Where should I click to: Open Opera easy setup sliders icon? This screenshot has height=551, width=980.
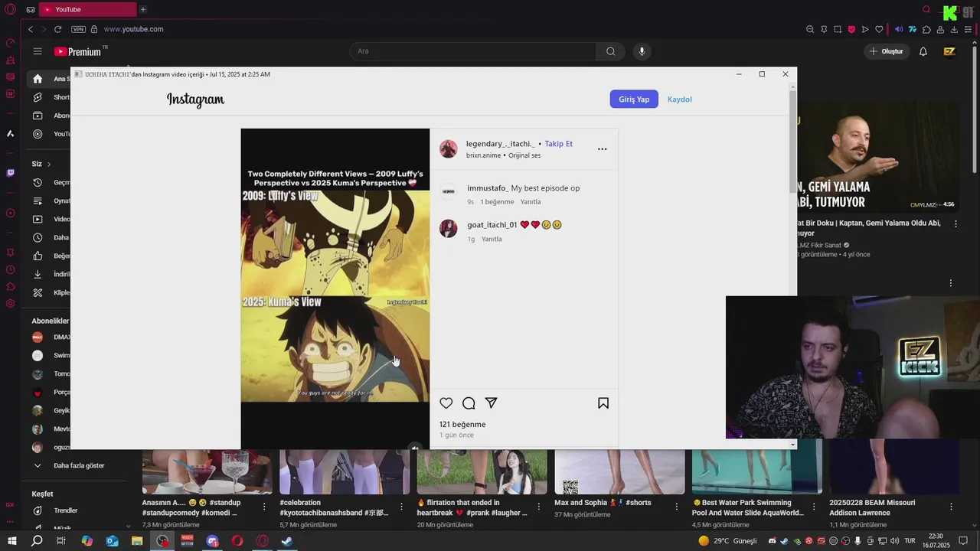click(968, 29)
